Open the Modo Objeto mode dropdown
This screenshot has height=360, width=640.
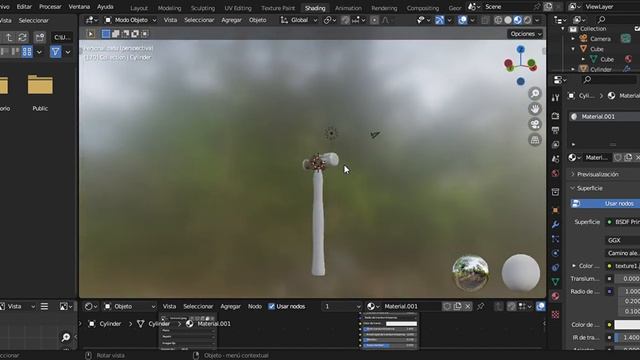tap(131, 20)
